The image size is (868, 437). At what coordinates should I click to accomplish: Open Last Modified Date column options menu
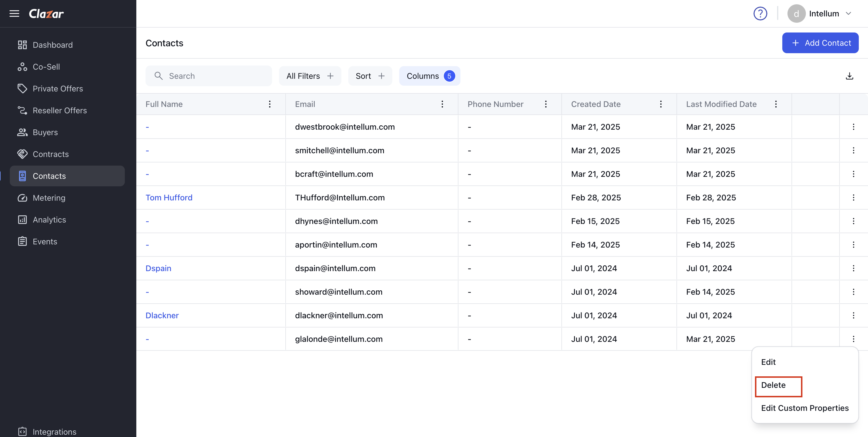coord(776,104)
